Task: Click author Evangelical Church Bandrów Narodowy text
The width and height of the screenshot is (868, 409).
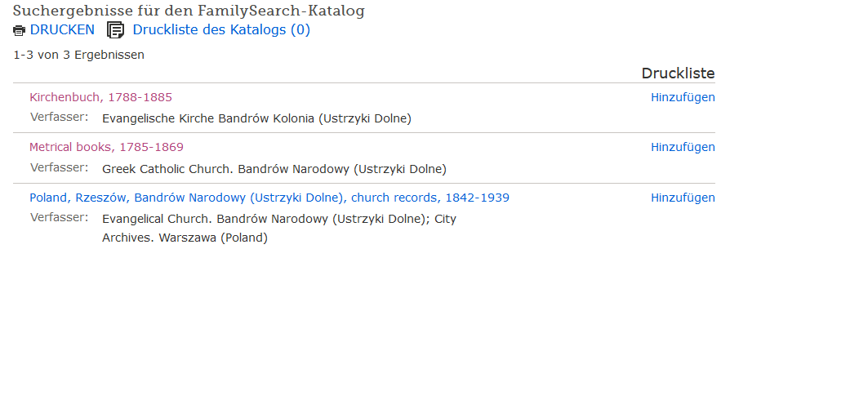Action: 279,219
